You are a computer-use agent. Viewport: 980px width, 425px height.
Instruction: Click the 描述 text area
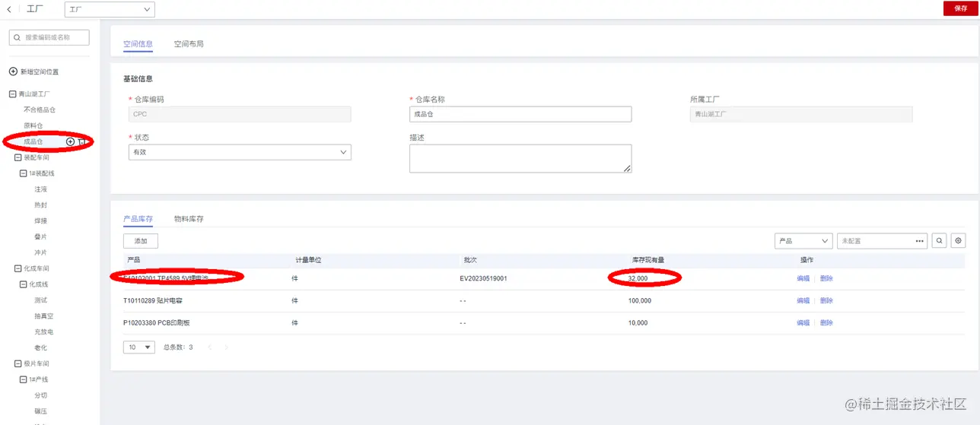[520, 159]
